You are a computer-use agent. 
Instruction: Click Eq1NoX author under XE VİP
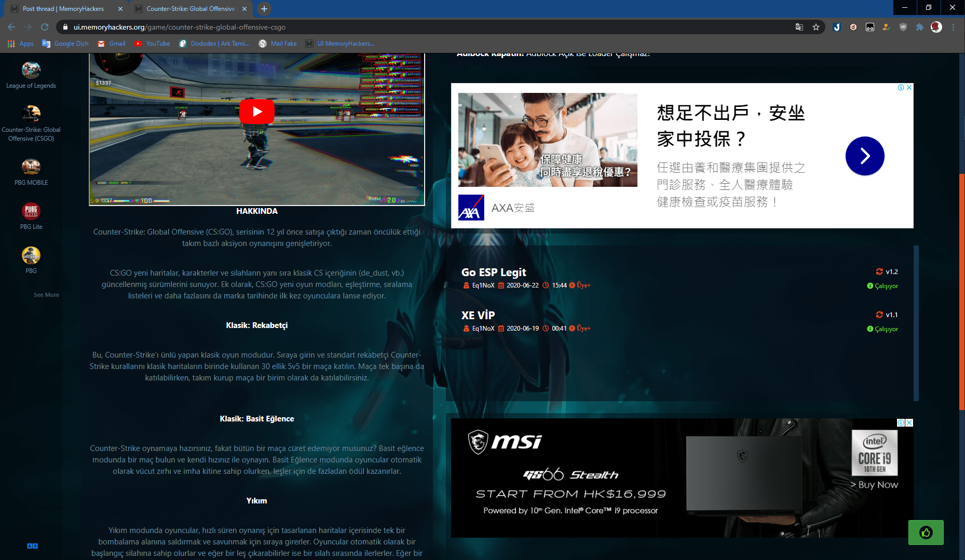click(483, 329)
